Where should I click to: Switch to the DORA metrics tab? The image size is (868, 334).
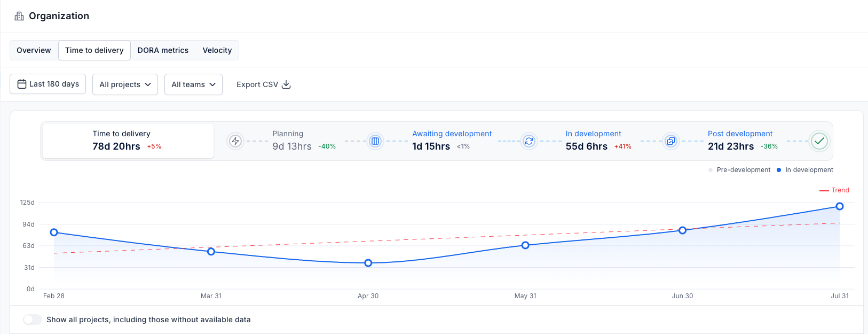click(163, 50)
